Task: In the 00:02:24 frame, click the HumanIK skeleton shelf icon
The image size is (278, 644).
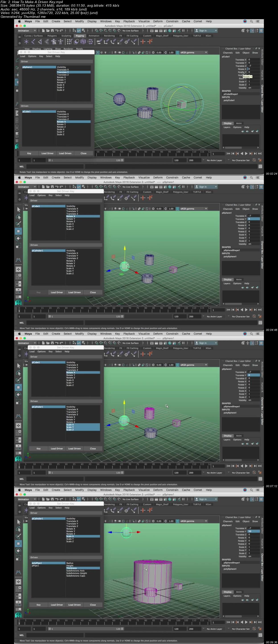Action: 60,42
